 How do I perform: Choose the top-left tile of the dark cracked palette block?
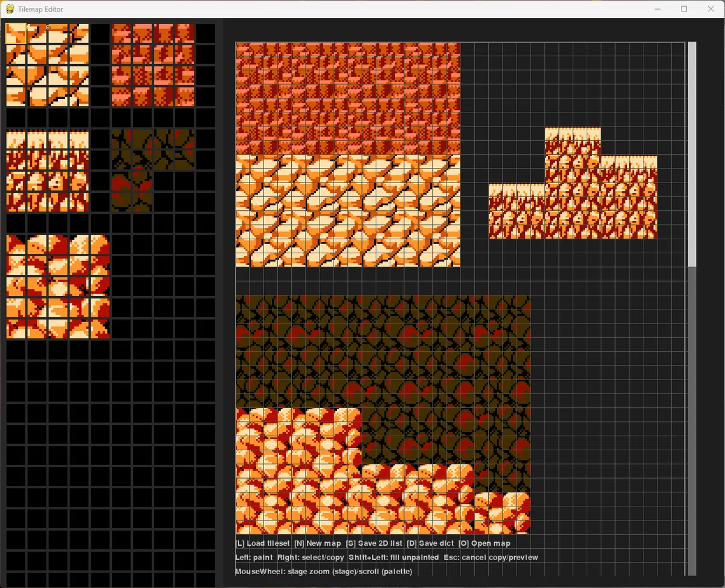click(x=122, y=140)
